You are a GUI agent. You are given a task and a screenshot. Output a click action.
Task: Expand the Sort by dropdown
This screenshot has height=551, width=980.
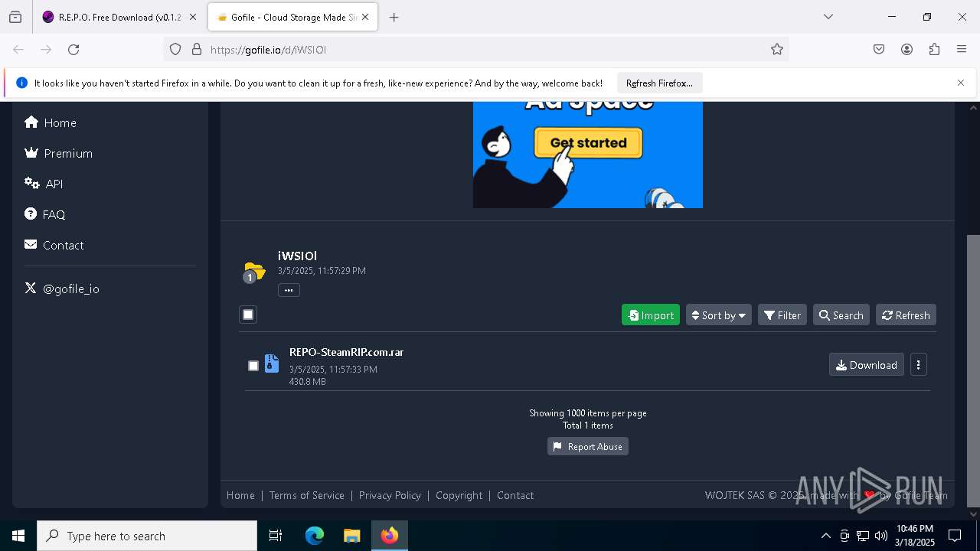(718, 315)
